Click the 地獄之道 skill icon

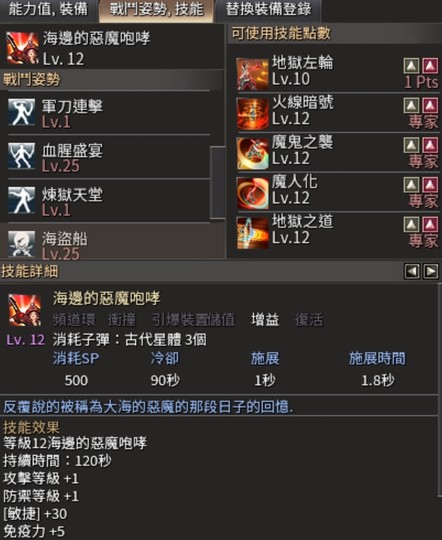(253, 233)
